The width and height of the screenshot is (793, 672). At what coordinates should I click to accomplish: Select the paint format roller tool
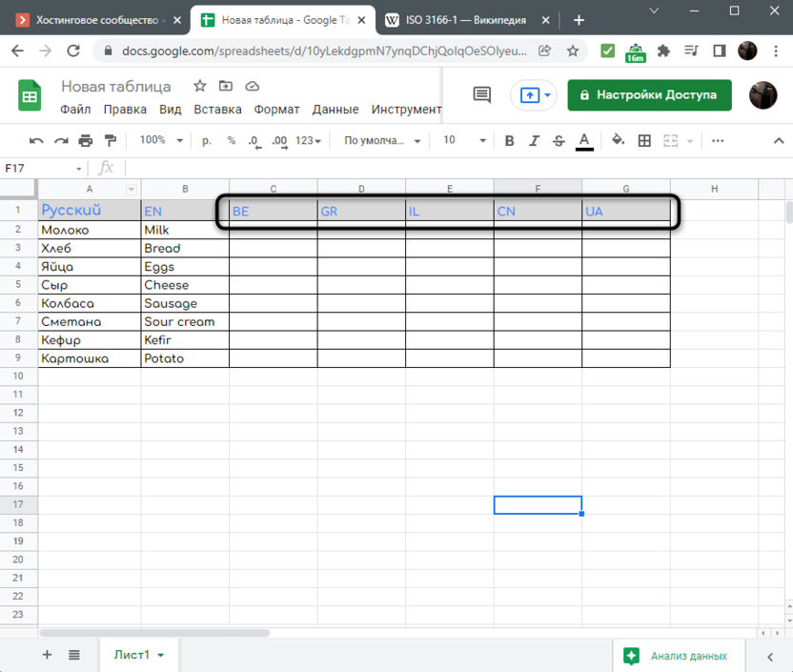point(110,141)
